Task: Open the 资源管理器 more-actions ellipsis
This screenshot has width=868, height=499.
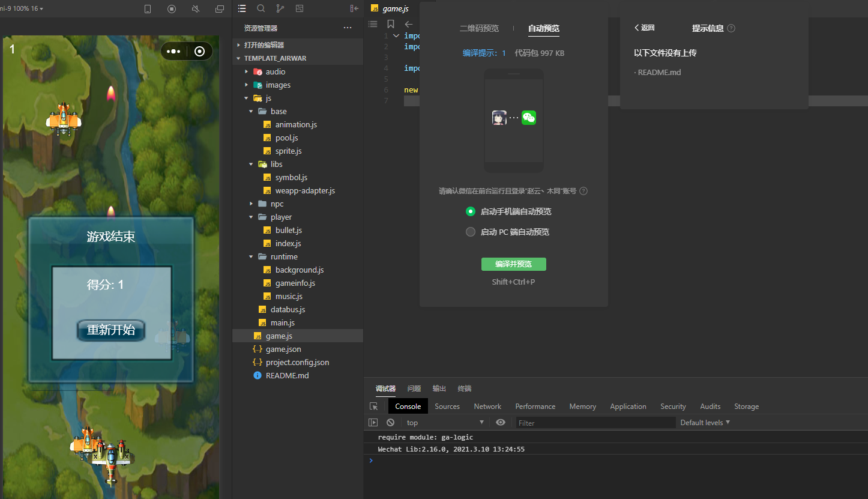Action: 348,28
